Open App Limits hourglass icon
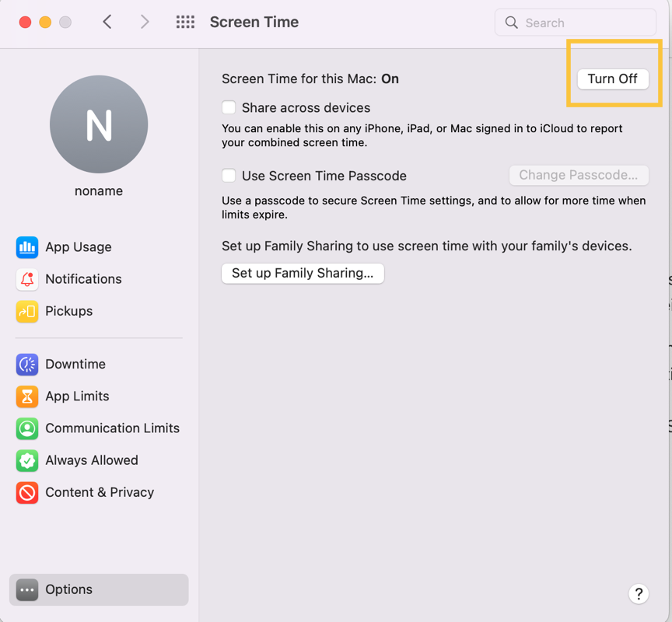 (x=27, y=397)
